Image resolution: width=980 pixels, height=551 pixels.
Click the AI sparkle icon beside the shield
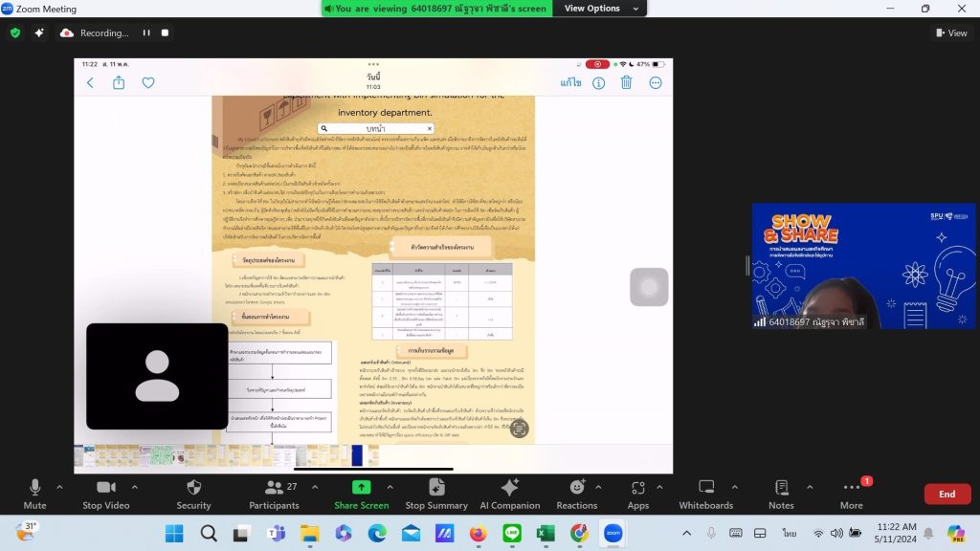click(39, 33)
